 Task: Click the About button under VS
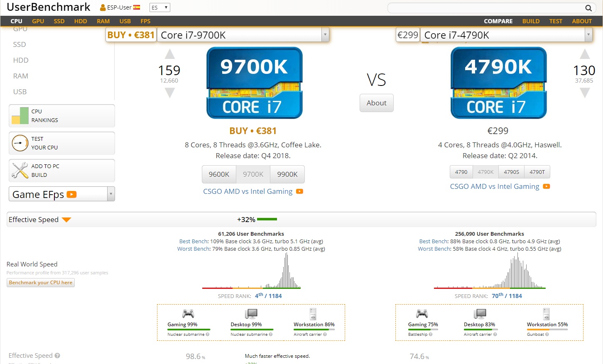click(x=377, y=103)
